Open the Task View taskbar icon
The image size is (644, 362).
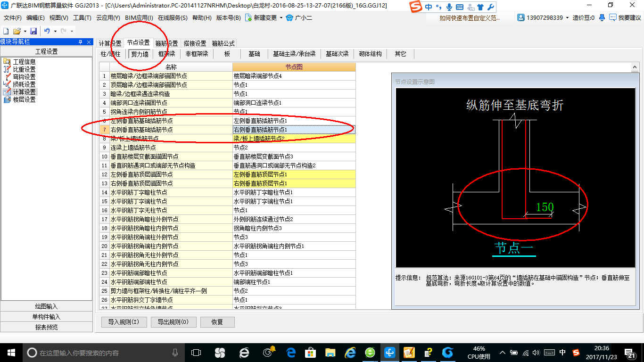click(x=196, y=352)
